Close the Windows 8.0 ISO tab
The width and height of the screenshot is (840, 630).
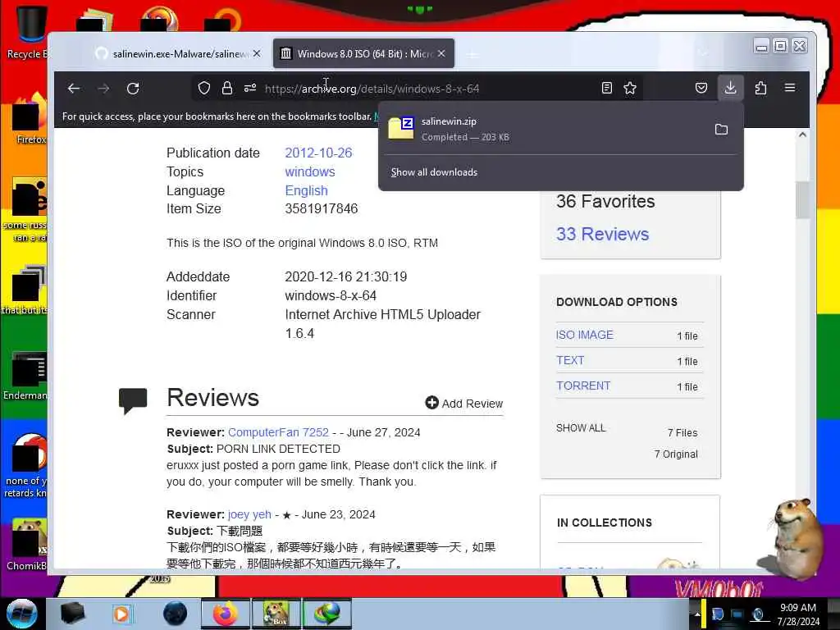441,53
